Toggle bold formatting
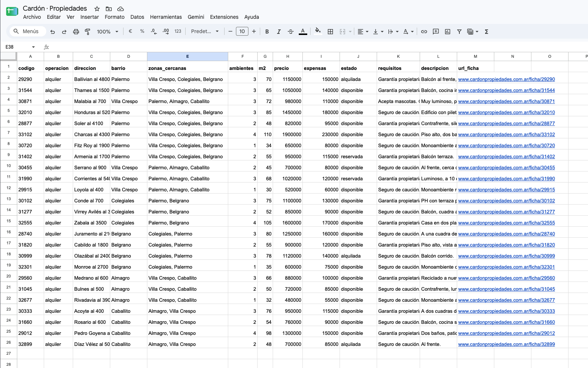 point(267,32)
